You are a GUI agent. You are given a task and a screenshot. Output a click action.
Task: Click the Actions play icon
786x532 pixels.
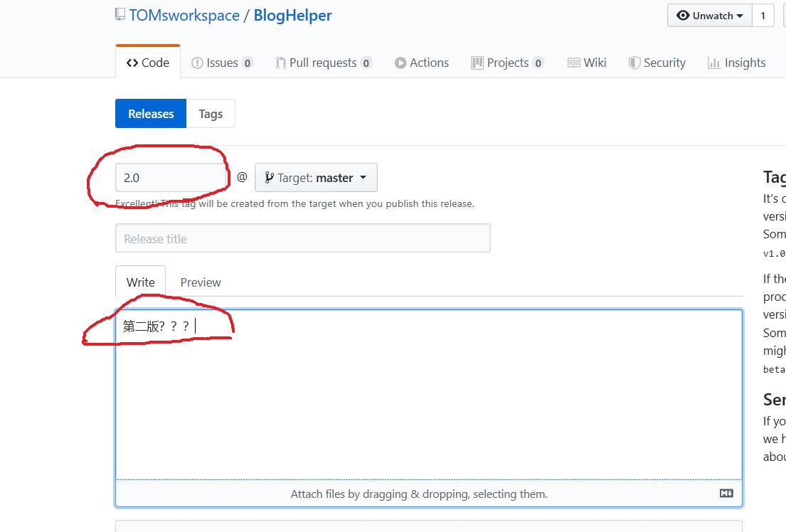[x=402, y=63]
